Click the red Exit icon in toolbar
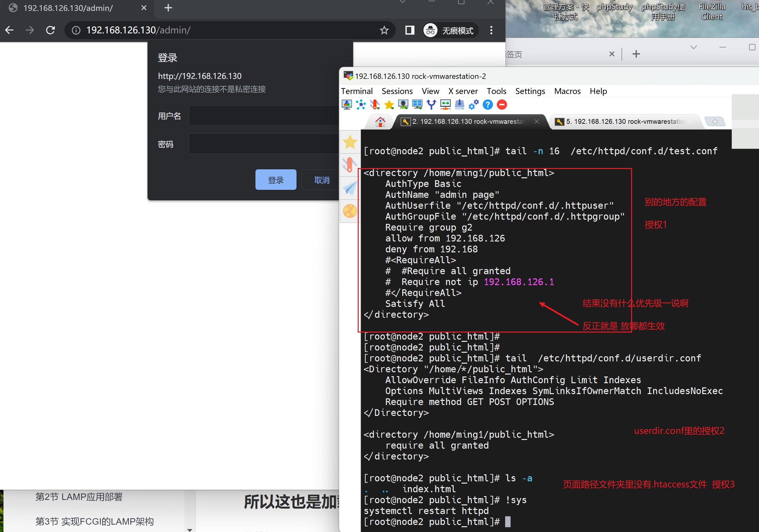The width and height of the screenshot is (759, 532). tap(502, 105)
